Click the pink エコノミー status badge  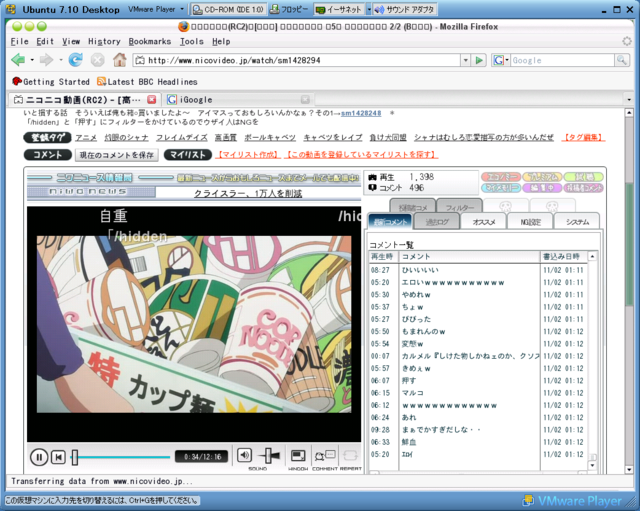click(501, 177)
